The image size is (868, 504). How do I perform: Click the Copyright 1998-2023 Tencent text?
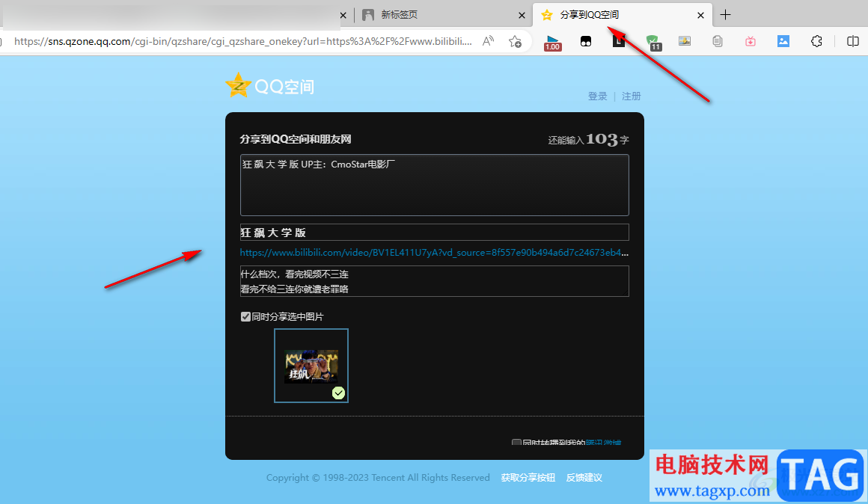[378, 477]
